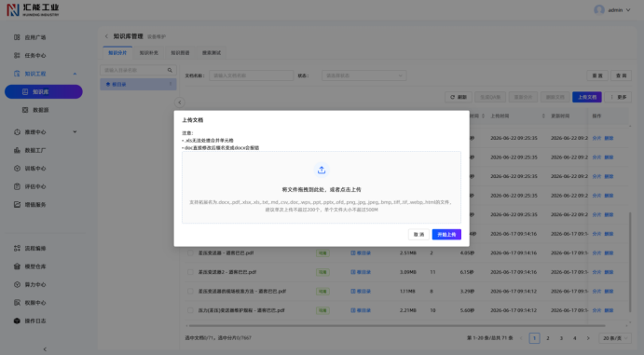Focus the 文档名称 input field

click(252, 75)
